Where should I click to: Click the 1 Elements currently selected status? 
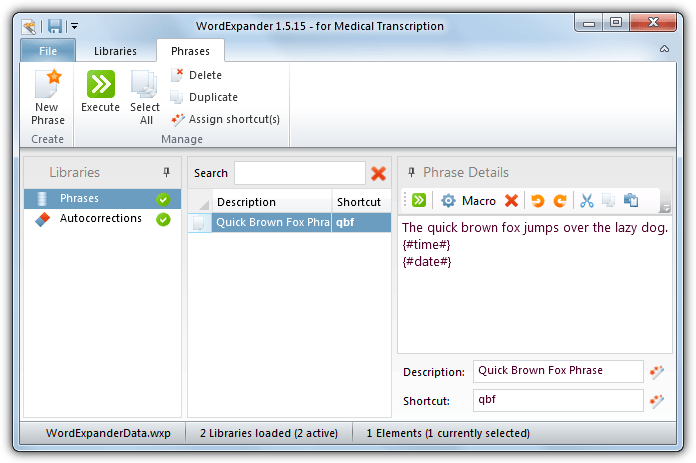coord(448,433)
